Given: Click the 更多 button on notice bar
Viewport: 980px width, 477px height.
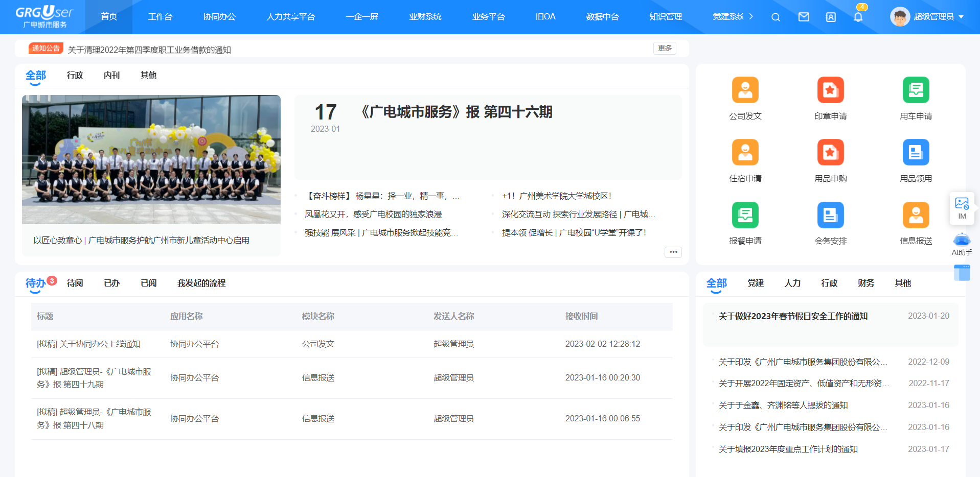Looking at the screenshot, I should [665, 48].
